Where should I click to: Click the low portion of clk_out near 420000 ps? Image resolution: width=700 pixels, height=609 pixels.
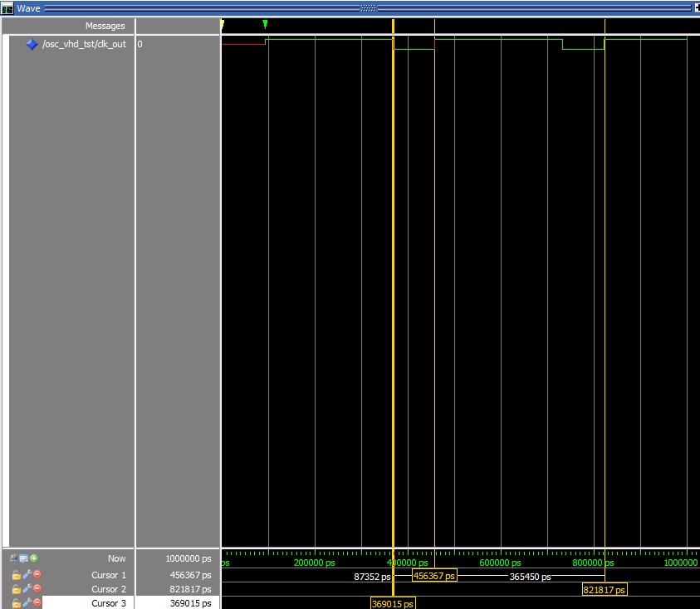tap(414, 49)
